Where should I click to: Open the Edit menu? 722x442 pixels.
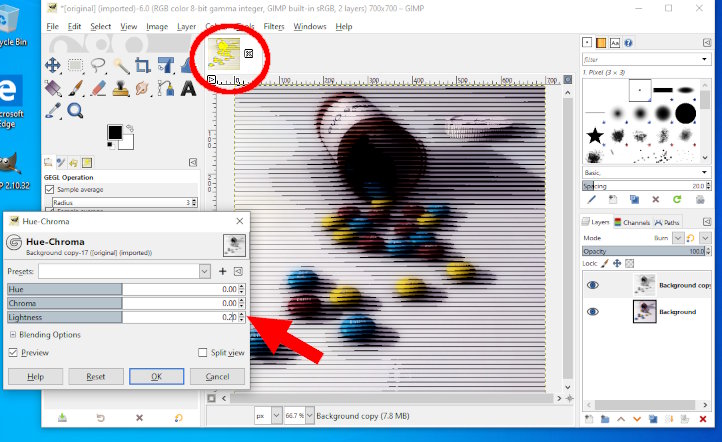[74, 27]
